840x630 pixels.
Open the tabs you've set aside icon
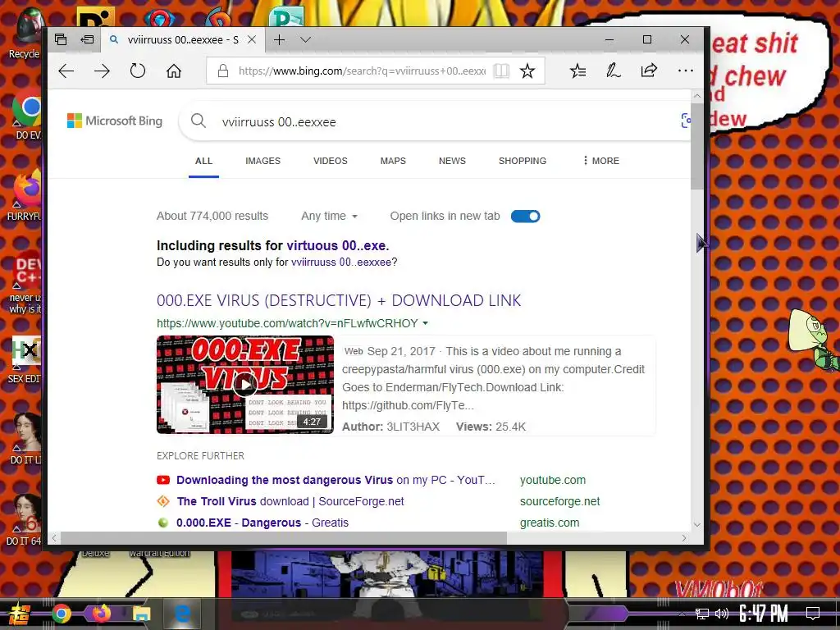click(x=61, y=39)
